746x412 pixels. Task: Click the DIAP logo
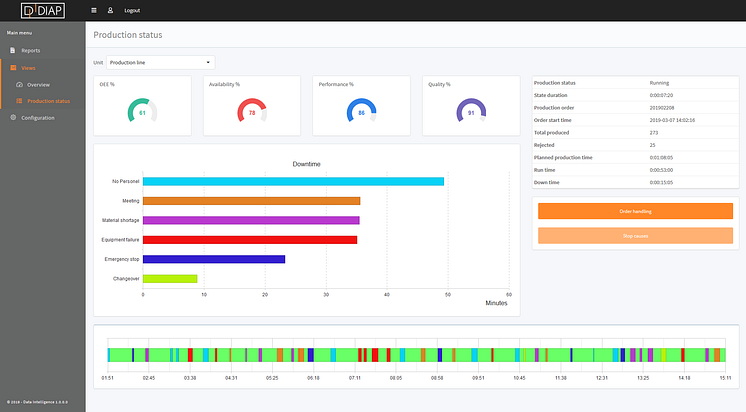[x=43, y=10]
